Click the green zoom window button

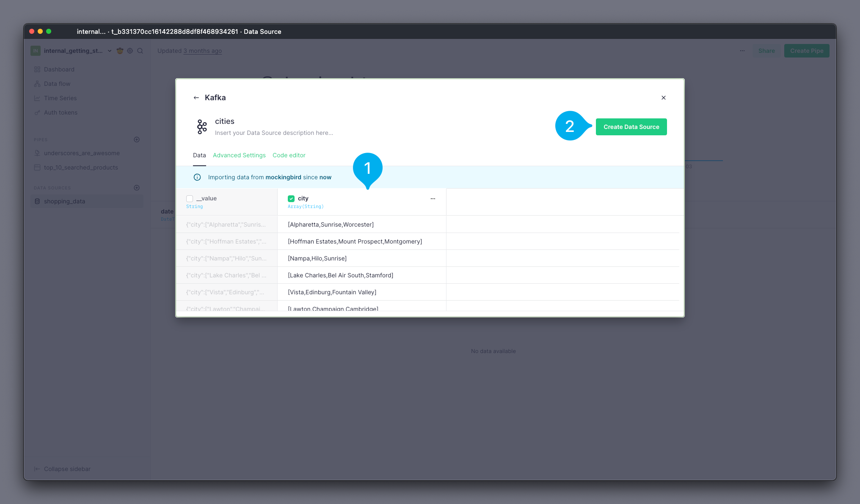pos(49,31)
